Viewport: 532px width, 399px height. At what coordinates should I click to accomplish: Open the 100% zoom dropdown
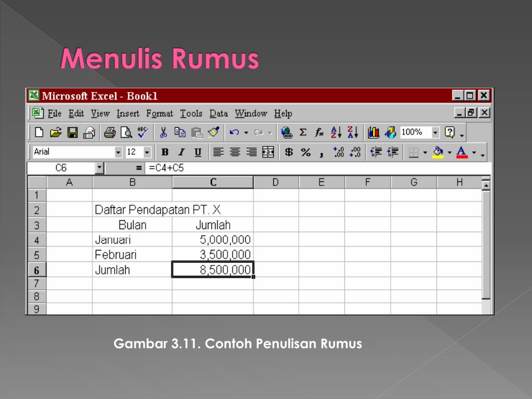[435, 132]
